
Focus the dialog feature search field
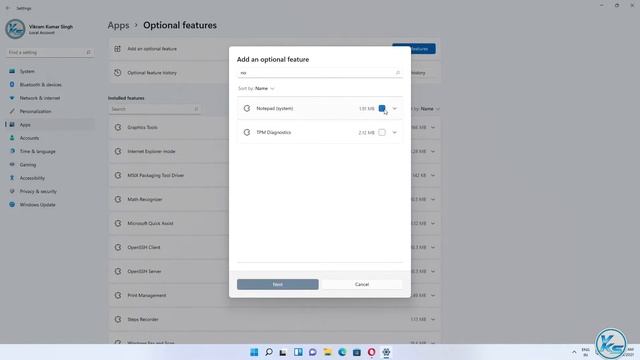coord(320,73)
